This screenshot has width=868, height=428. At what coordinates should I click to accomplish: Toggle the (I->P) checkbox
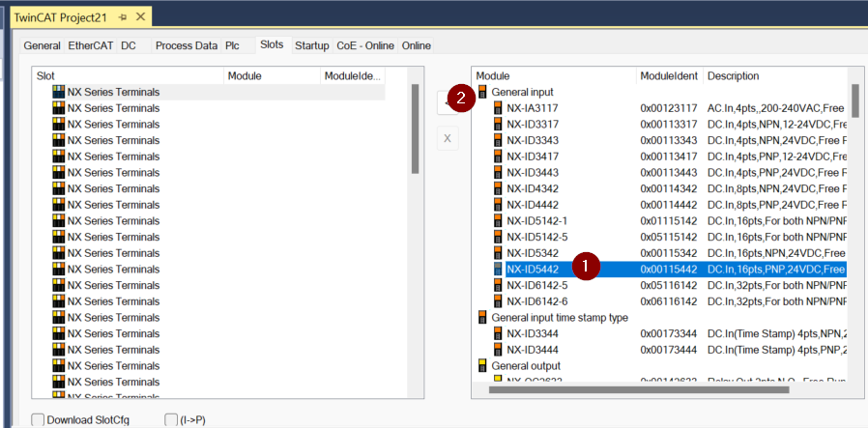pos(170,419)
